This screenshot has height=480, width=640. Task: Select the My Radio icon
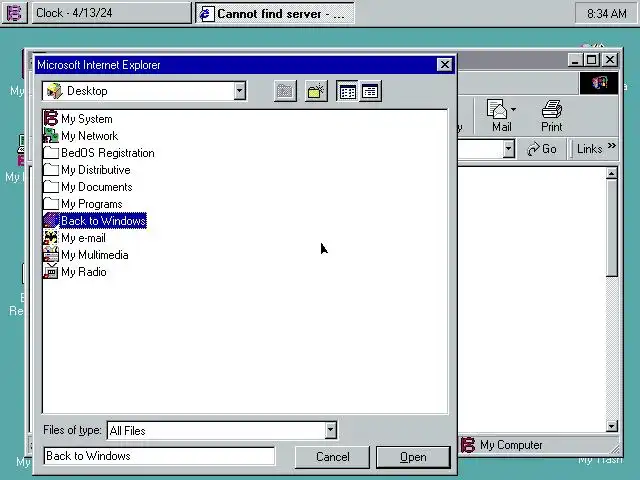(51, 271)
